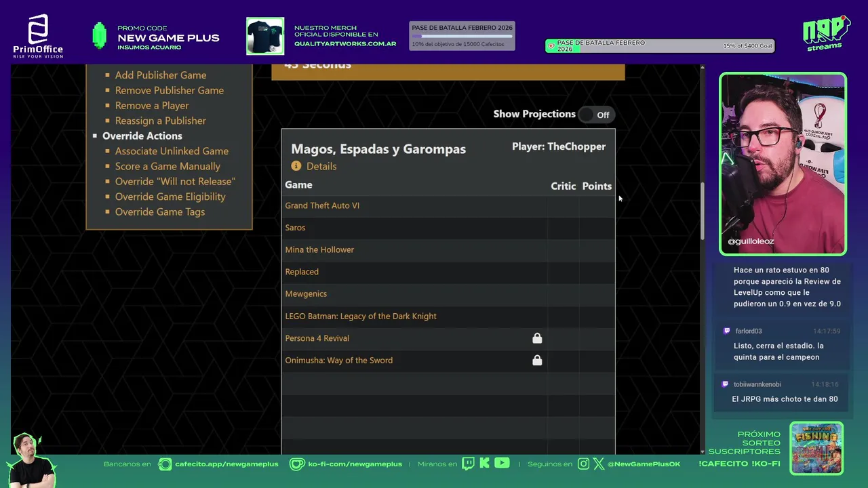Image resolution: width=868 pixels, height=488 pixels.
Task: Open the Mewgenics game link
Action: click(x=306, y=294)
